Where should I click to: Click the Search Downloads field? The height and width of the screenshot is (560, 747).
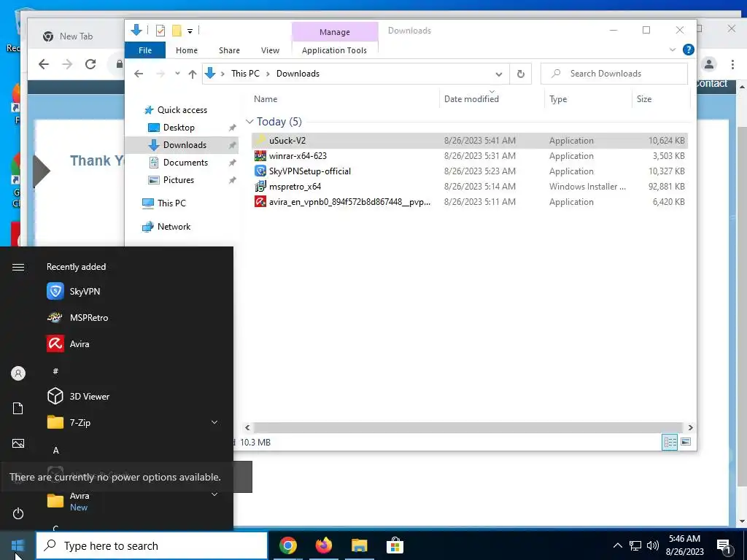[614, 74]
